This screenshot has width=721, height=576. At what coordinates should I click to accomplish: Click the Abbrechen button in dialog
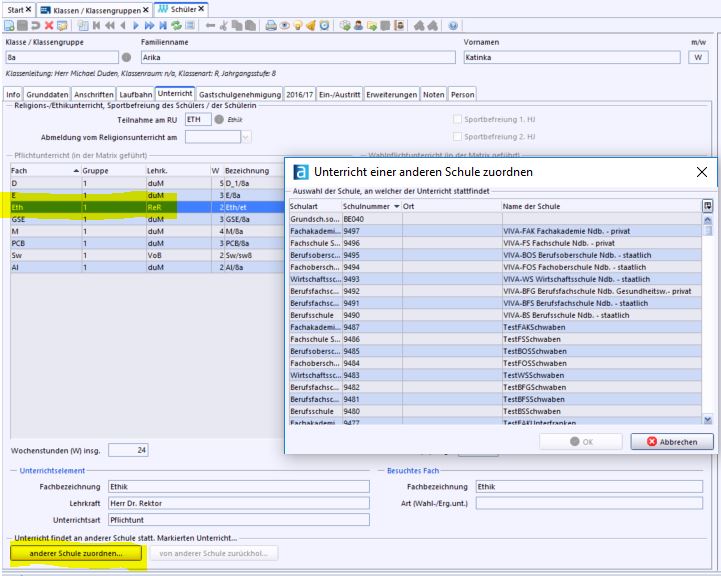pos(672,441)
